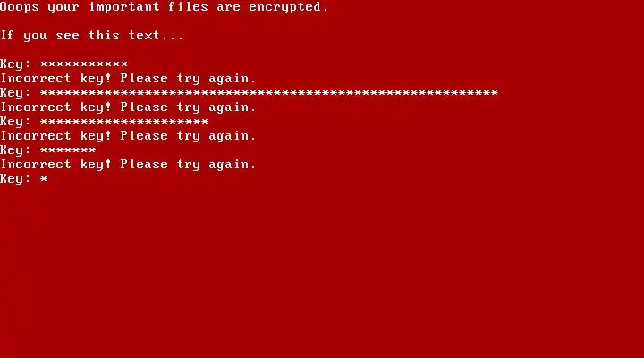Click the first attempt's eleven-asterisk key entry

click(x=84, y=64)
